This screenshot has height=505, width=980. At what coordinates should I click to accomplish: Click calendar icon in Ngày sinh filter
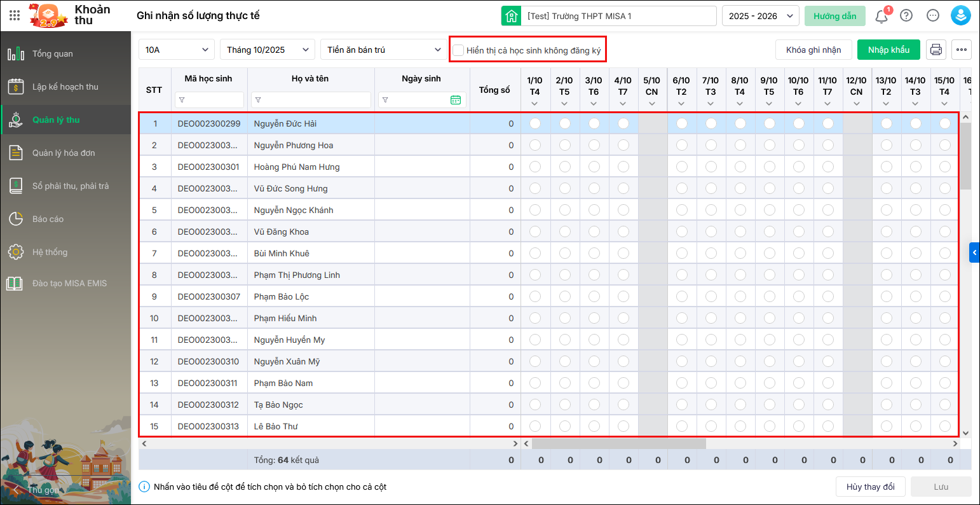pyautogui.click(x=455, y=100)
